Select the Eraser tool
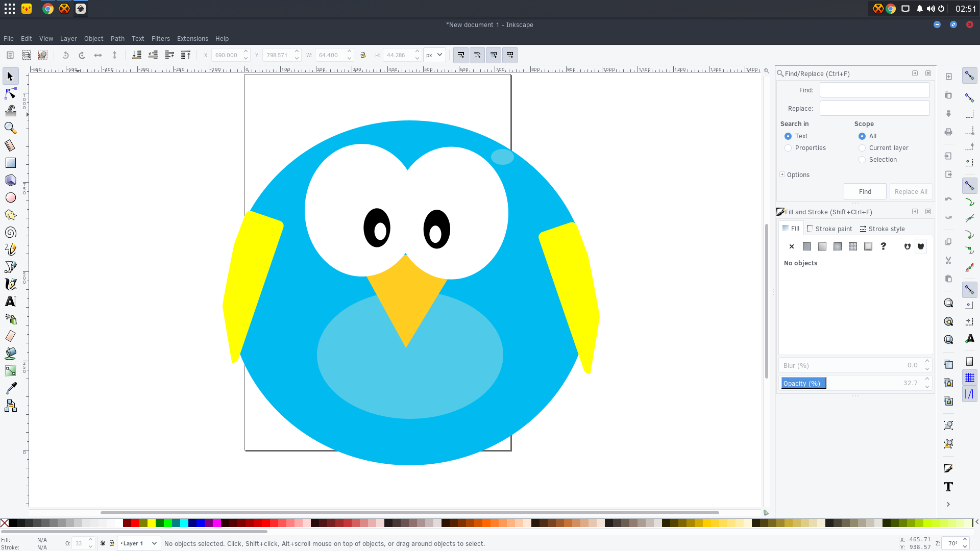Viewport: 980px width, 551px height. (10, 336)
